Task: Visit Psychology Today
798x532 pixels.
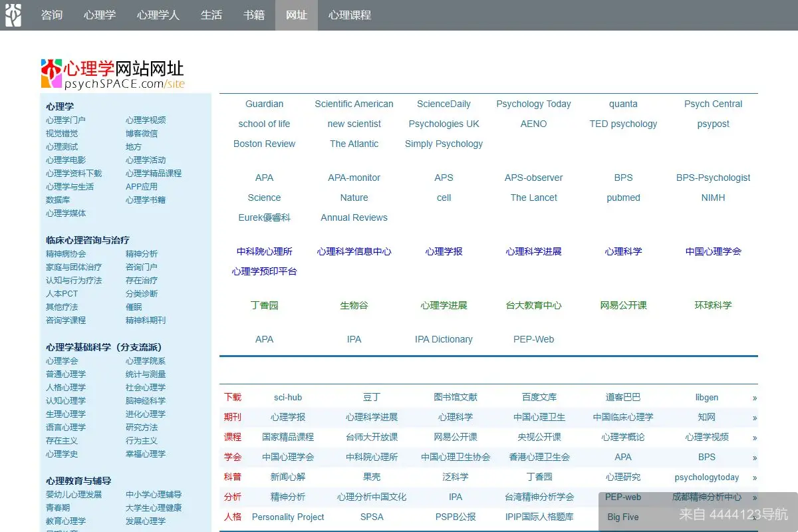Action: (x=533, y=104)
